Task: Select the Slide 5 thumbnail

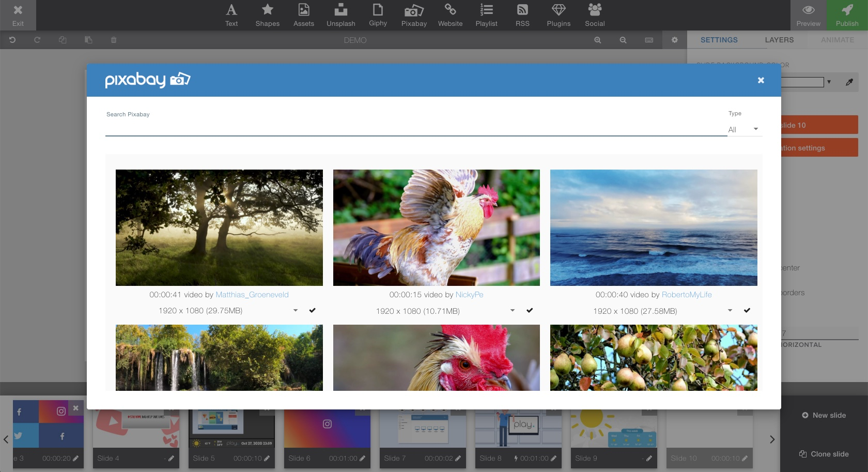Action: [x=231, y=429]
